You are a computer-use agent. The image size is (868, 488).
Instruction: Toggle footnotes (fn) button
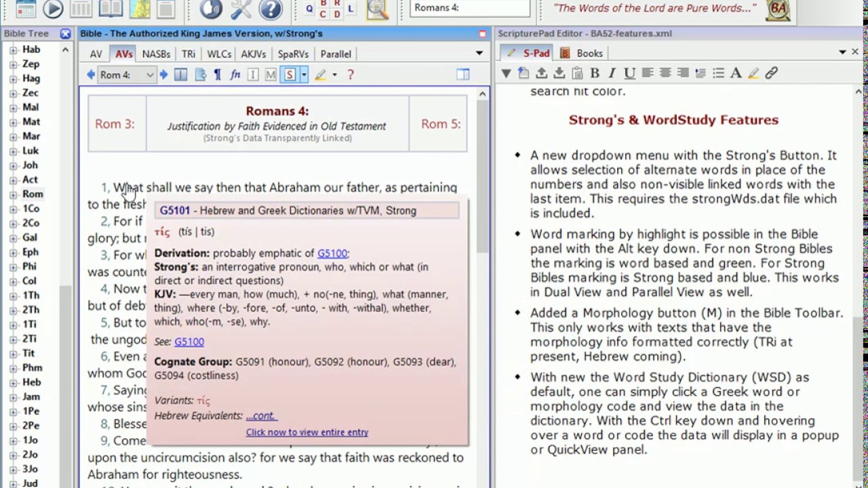coord(235,75)
